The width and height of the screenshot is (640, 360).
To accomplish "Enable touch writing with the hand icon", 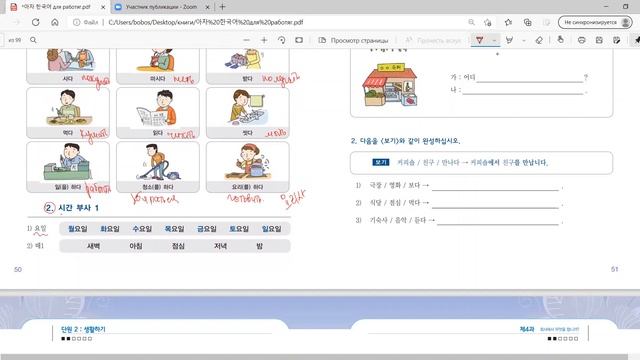I will tap(560, 40).
